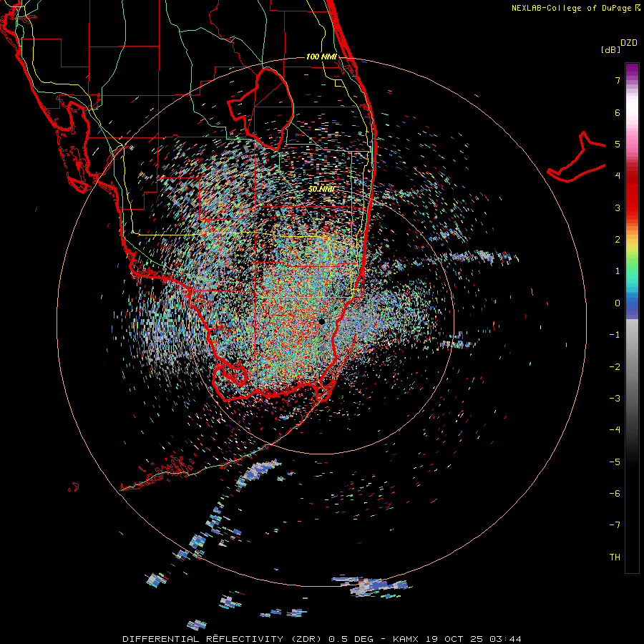Click the -1 value on the color scale
The image size is (644, 644).
(x=615, y=335)
